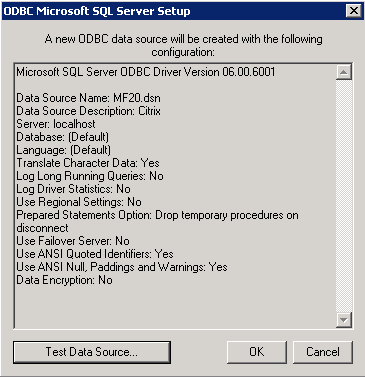Click the Translate Character Data line
Screen dimensions: 365x377
tap(88, 163)
